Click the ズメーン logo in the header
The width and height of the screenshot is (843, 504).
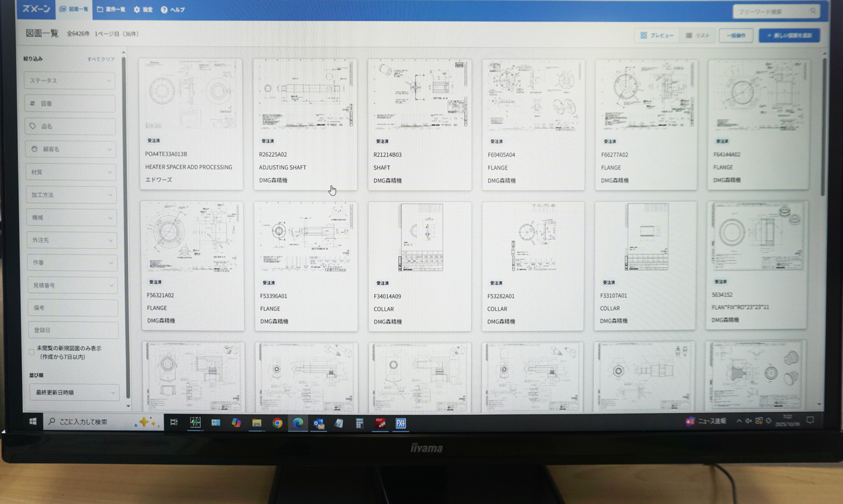coord(36,9)
